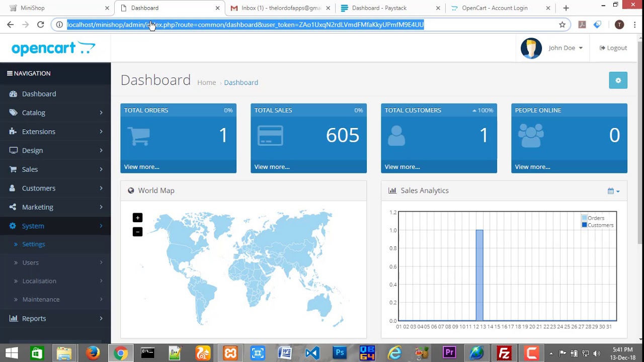
Task: Click the Home breadcrumb link
Action: [x=206, y=82]
